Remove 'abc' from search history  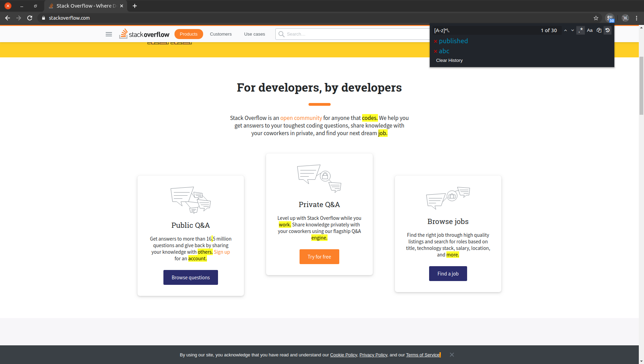[x=435, y=52]
